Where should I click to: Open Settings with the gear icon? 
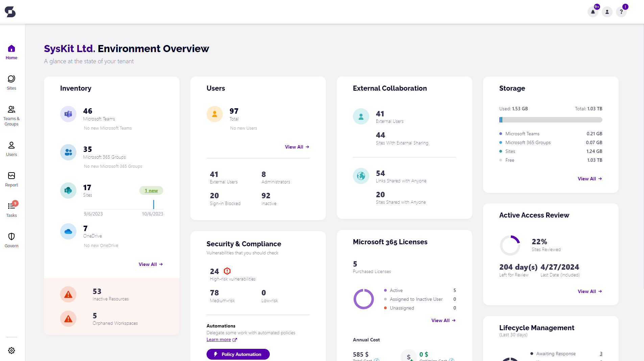[11, 351]
